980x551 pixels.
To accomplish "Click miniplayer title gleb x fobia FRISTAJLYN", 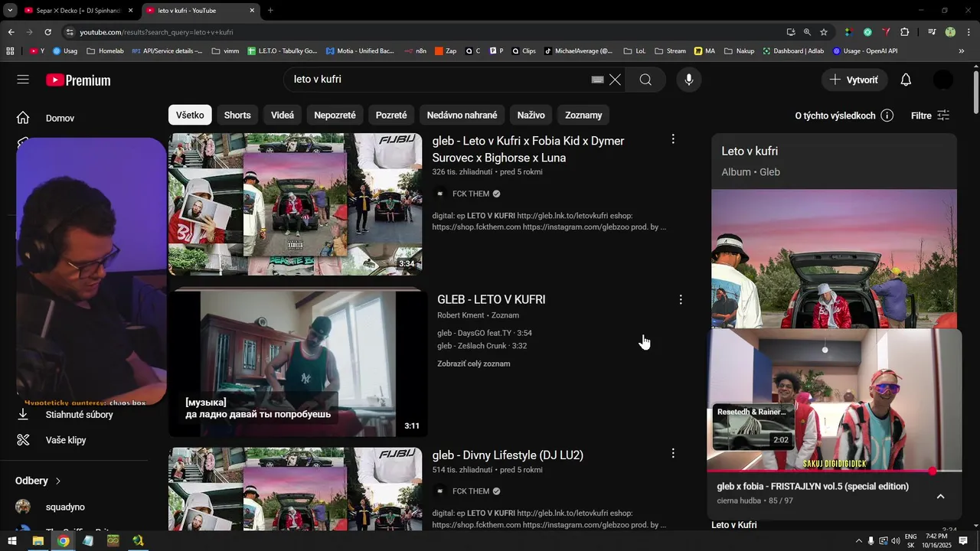I will [812, 486].
